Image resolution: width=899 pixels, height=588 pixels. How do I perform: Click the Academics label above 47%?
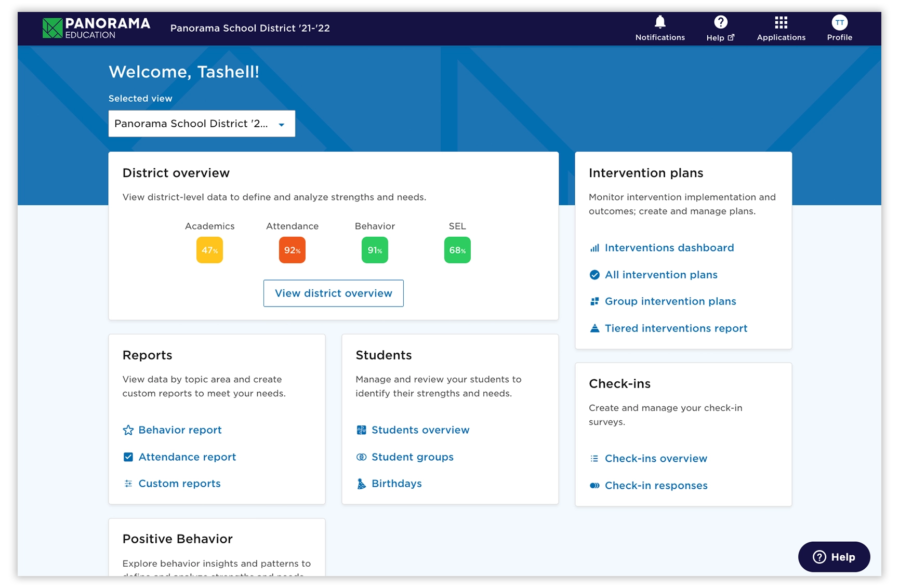[x=209, y=226]
